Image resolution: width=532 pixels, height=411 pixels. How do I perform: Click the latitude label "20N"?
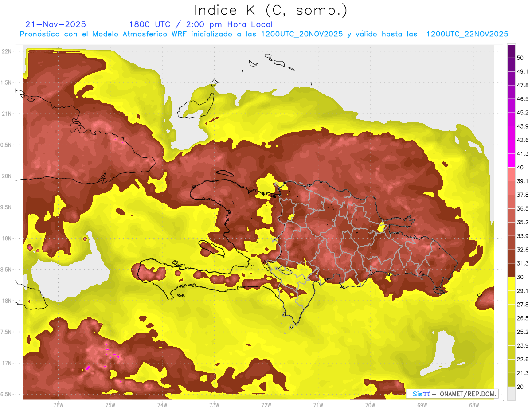(x=7, y=176)
